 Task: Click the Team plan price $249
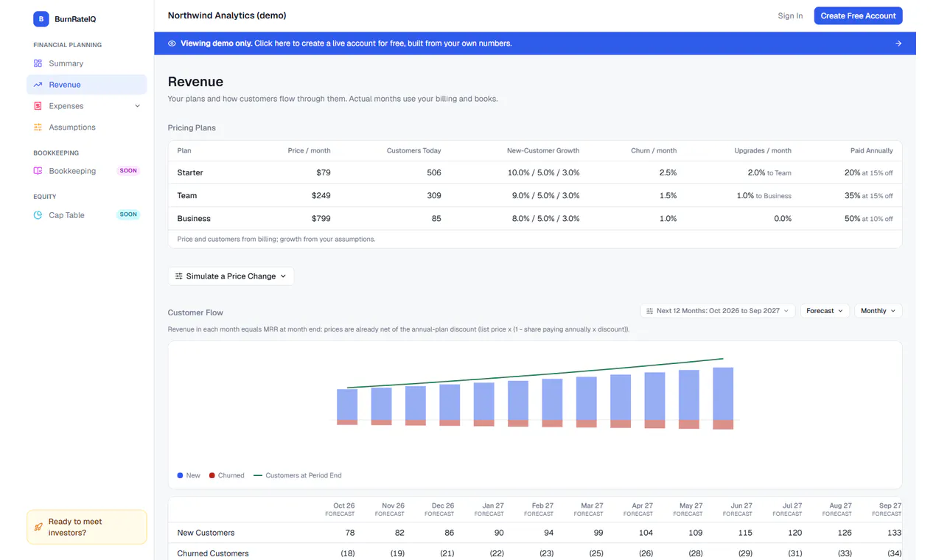pos(321,195)
